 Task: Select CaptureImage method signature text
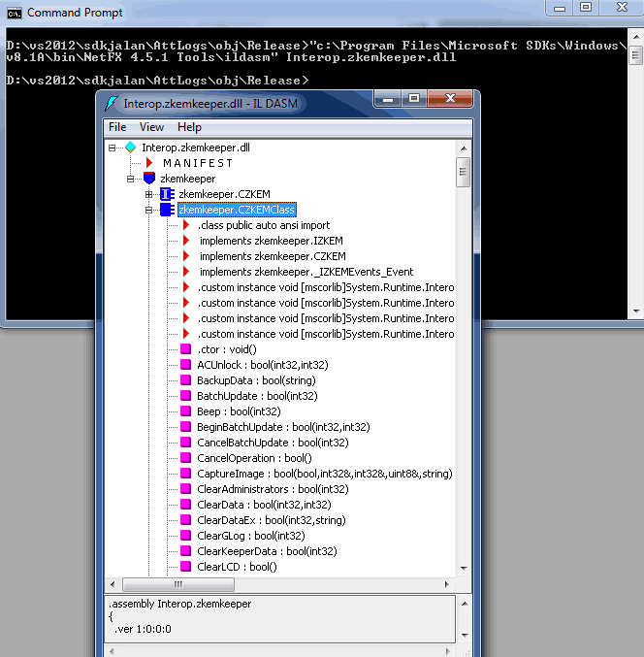(x=325, y=474)
